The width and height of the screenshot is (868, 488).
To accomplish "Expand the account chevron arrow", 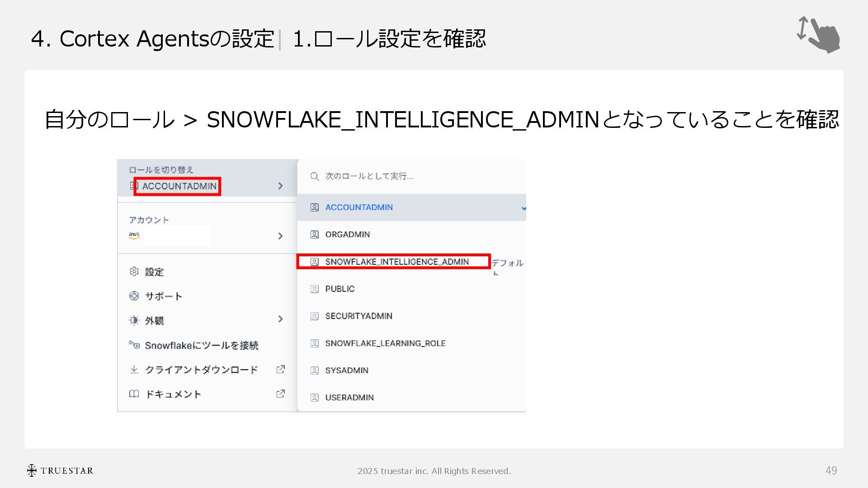I will click(x=280, y=236).
